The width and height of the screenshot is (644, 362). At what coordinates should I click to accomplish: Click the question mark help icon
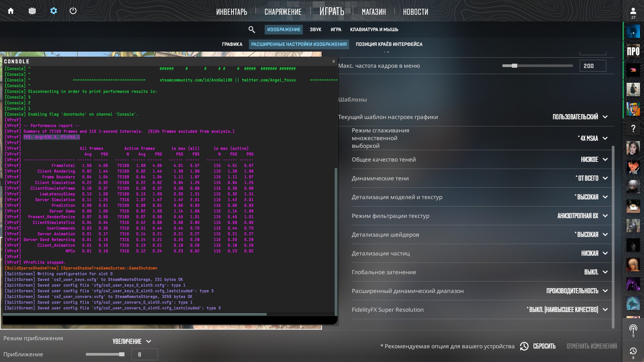(633, 128)
